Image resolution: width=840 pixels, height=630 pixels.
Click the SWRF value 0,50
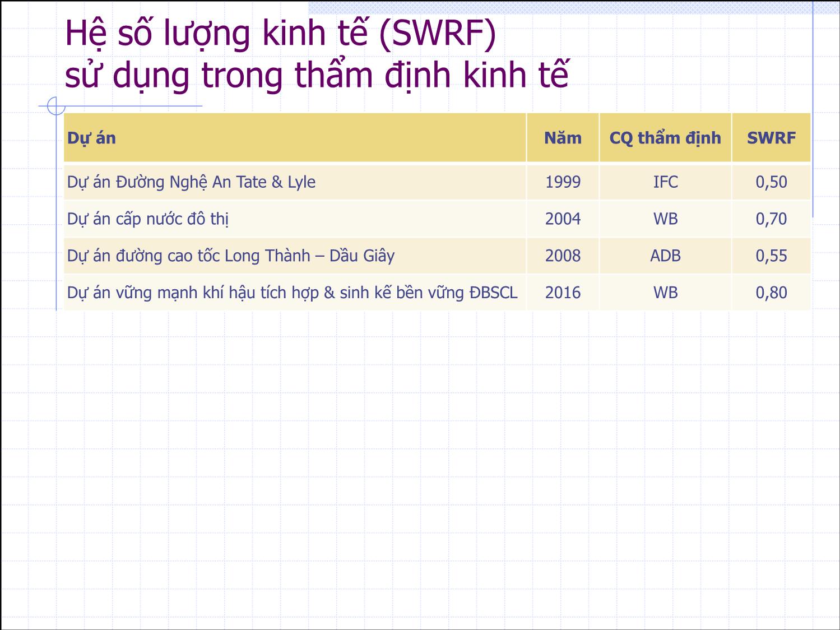[x=771, y=182]
